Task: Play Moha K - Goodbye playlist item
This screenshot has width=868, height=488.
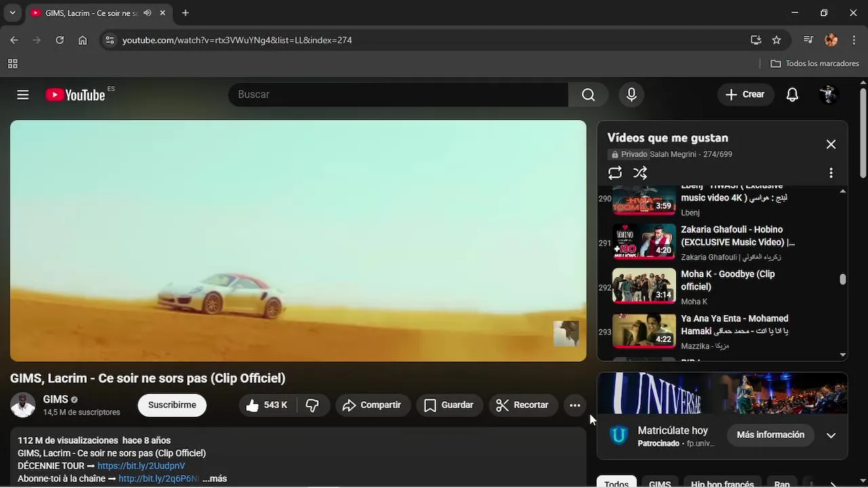Action: click(722, 287)
